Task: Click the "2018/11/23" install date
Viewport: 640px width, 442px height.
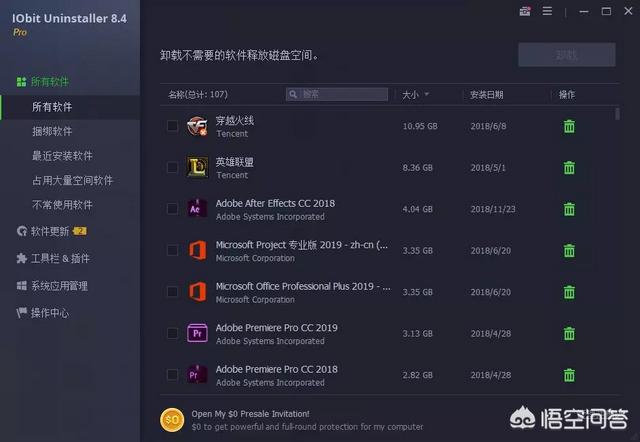Action: click(493, 209)
